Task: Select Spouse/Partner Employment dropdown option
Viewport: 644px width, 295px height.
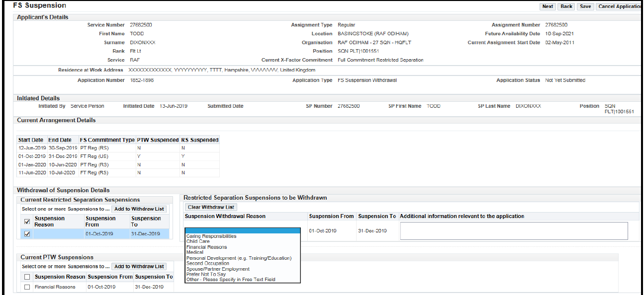Action: 218,269
